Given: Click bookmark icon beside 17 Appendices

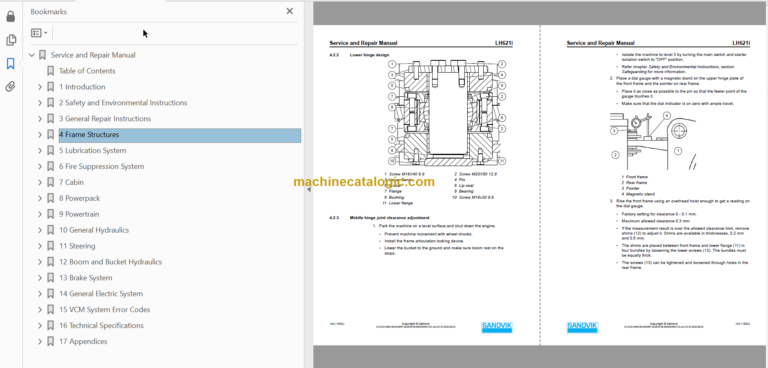Looking at the screenshot, I should coord(50,342).
